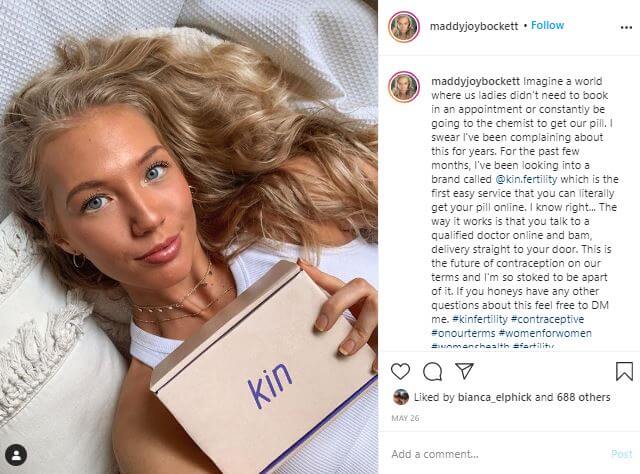View bianca_elphick's profile from likes
Viewport: 640px width, 474px height.
(495, 397)
